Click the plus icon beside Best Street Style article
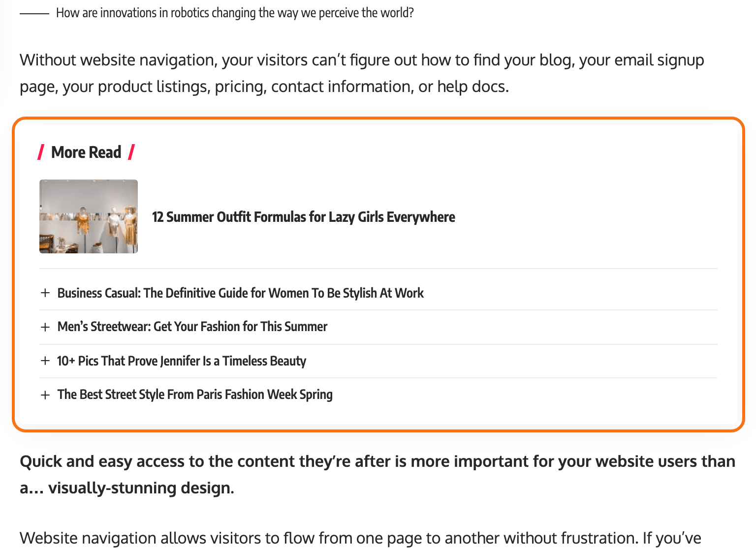756x548 pixels. 45,395
